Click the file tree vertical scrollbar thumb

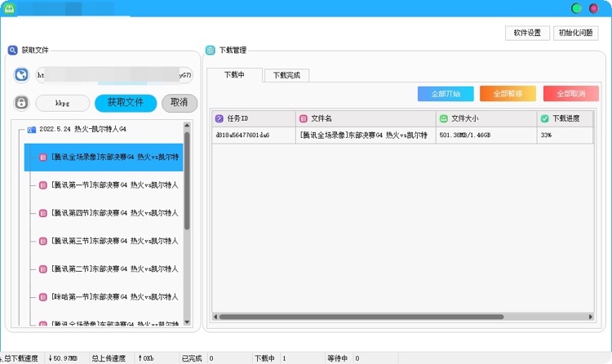point(187,181)
